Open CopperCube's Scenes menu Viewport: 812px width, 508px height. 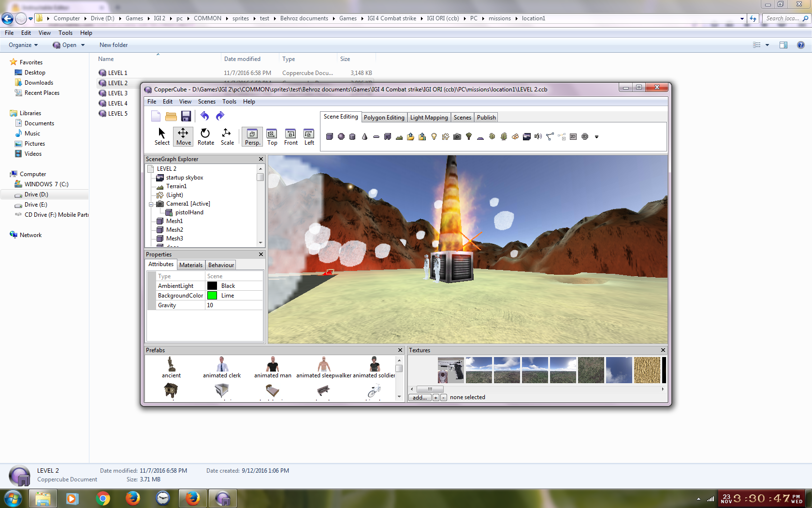[x=206, y=102]
